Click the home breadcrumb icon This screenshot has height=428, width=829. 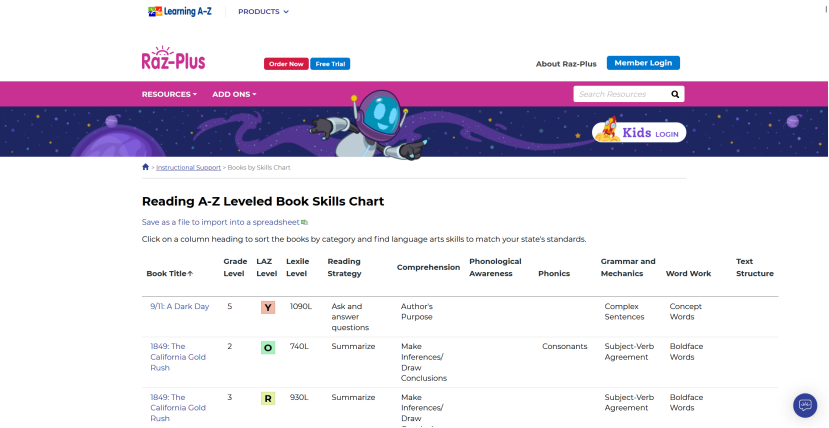(x=145, y=167)
